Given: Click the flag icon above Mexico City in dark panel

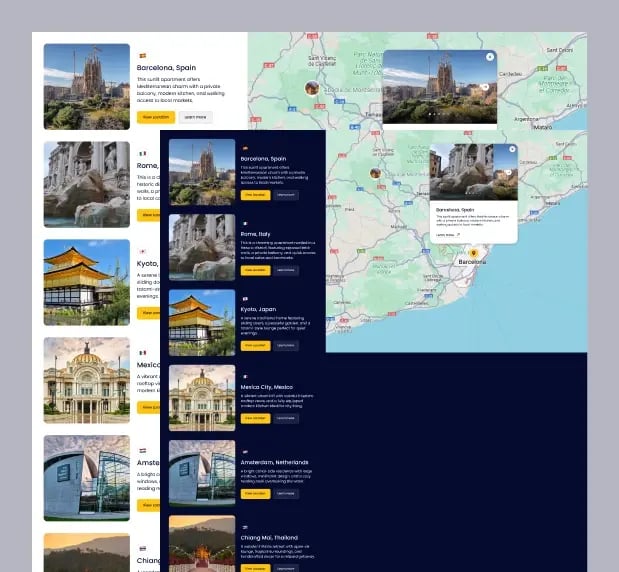Looking at the screenshot, I should [245, 377].
